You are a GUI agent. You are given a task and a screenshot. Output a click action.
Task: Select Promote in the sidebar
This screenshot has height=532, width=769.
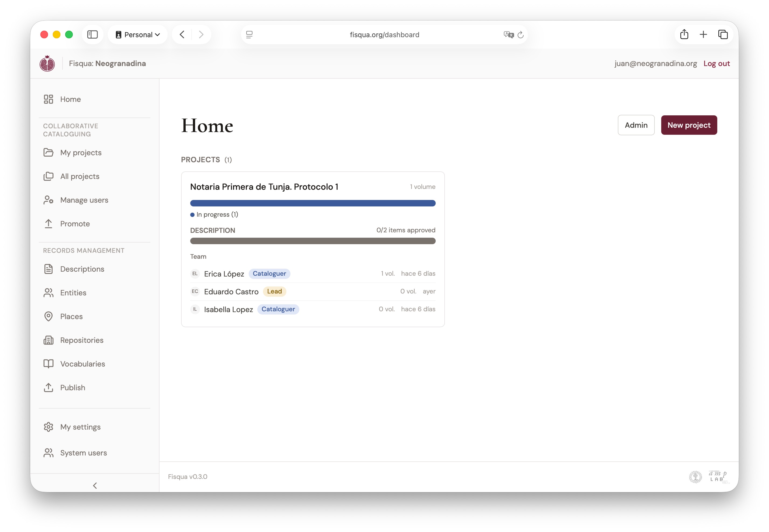coord(94,224)
